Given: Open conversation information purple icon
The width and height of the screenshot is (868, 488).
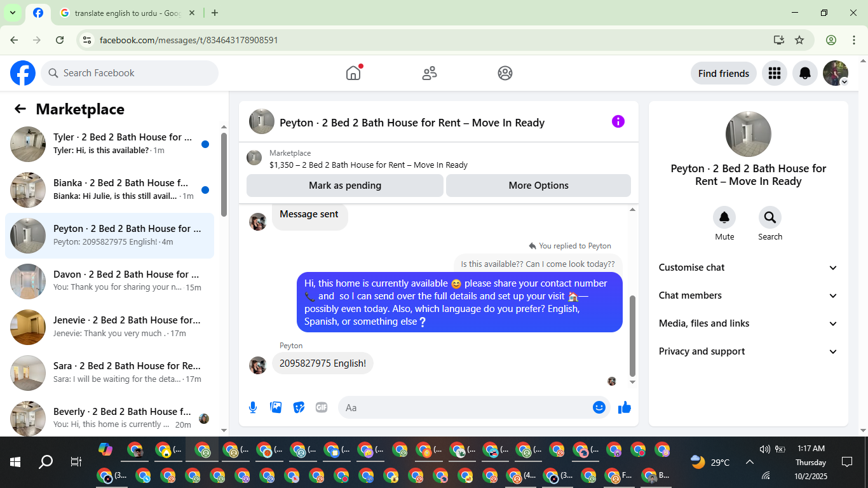Looking at the screenshot, I should click(618, 121).
